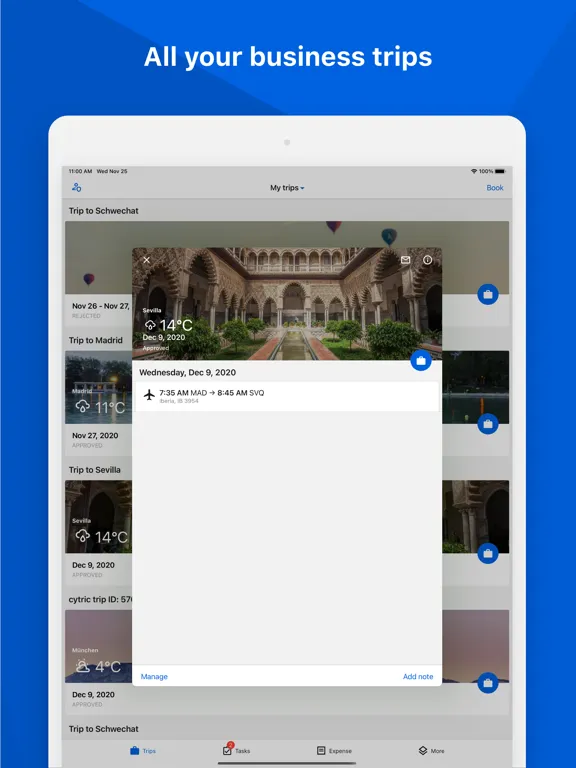Open the München 4°C trip thumbnail
576x768 pixels.
[x=98, y=646]
